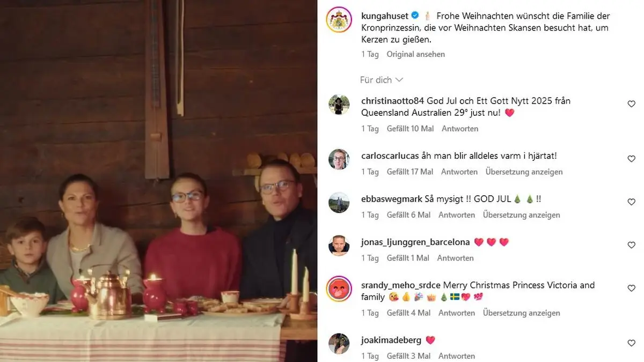The width and height of the screenshot is (644, 362).
Task: Like jonas_ljunggren_barcelona's comment heart
Action: pos(631,245)
